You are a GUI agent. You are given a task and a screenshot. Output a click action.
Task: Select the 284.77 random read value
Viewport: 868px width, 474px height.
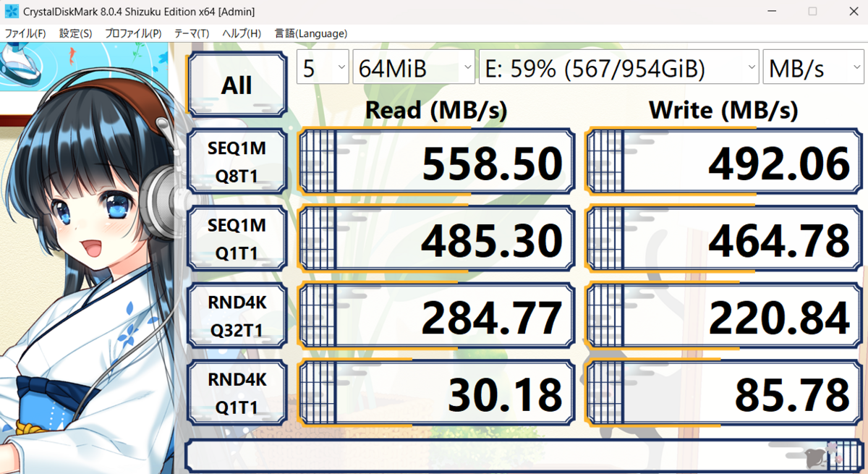tap(437, 315)
